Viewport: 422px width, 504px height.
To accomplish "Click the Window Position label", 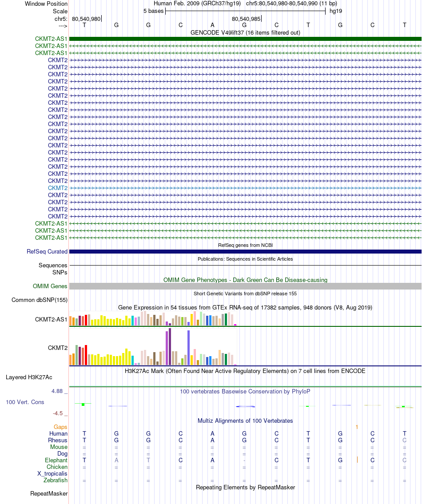I will tap(46, 4).
